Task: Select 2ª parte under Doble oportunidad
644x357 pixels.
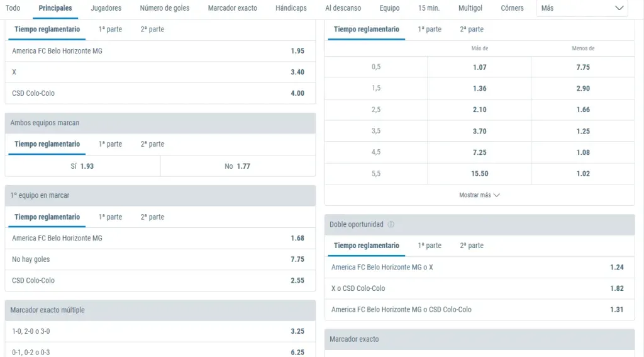Action: 472,246
